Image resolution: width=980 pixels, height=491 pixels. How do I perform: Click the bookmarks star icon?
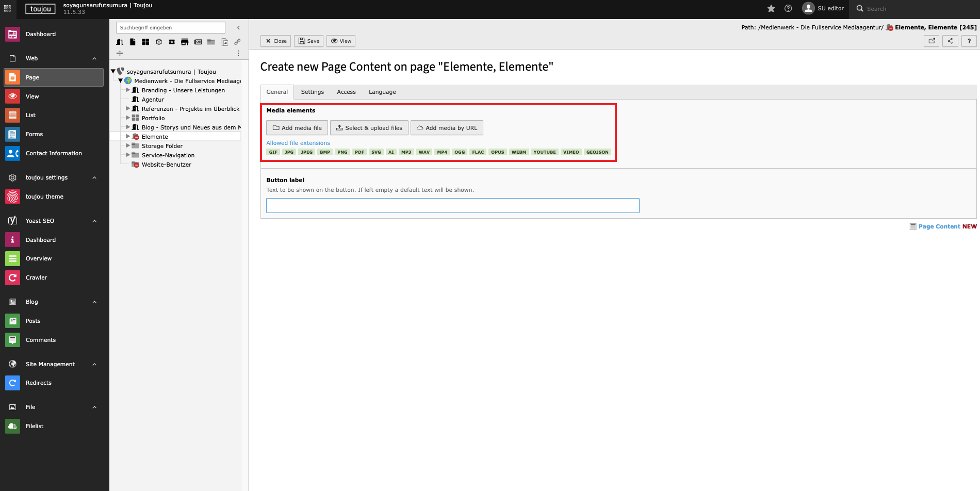771,8
